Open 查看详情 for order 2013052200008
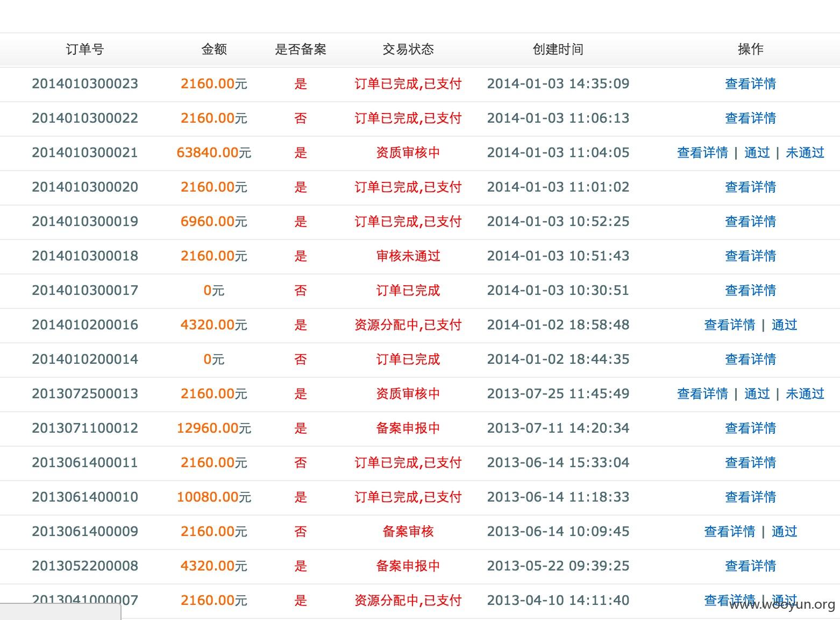Viewport: 840px width, 620px height. tap(750, 566)
